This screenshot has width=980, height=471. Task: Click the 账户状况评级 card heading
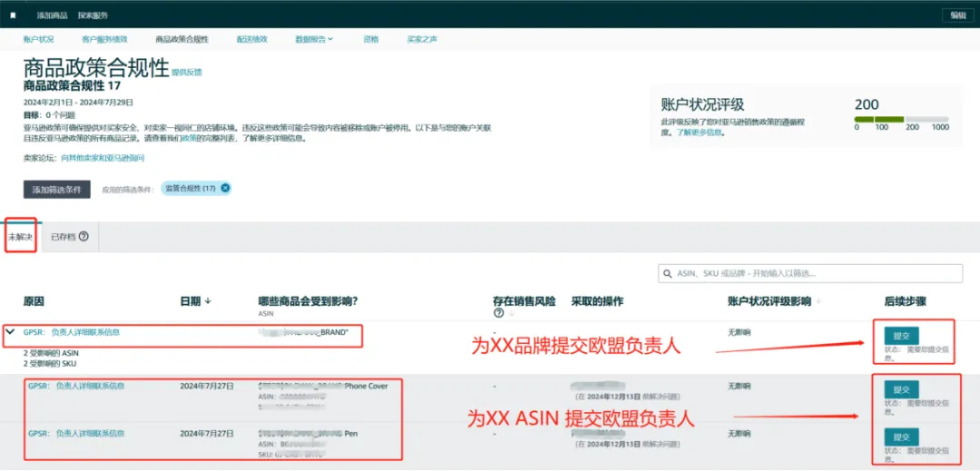pos(702,105)
